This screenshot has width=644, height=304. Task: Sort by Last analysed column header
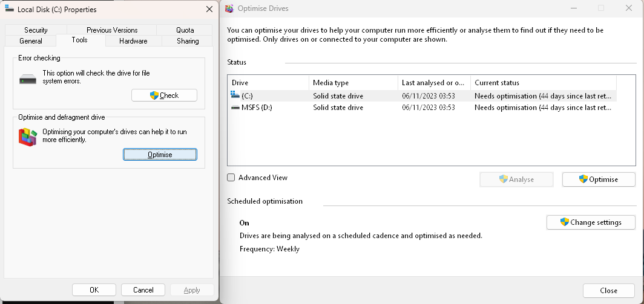433,83
